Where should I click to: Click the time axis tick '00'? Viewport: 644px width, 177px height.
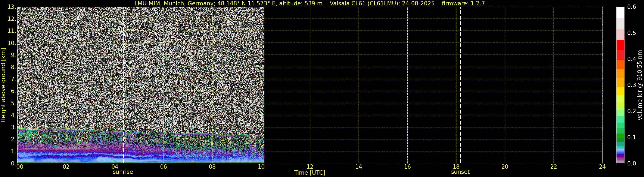(20, 167)
